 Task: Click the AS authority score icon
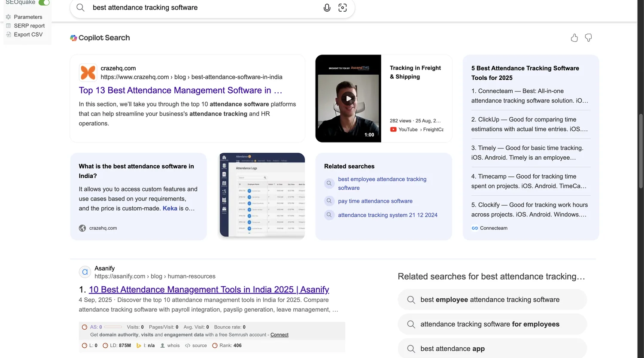(85, 327)
